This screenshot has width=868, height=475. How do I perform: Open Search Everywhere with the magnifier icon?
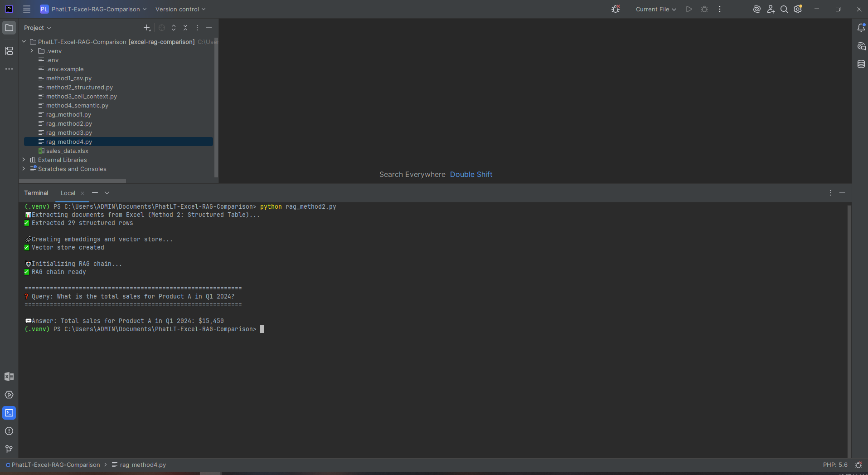pos(784,9)
